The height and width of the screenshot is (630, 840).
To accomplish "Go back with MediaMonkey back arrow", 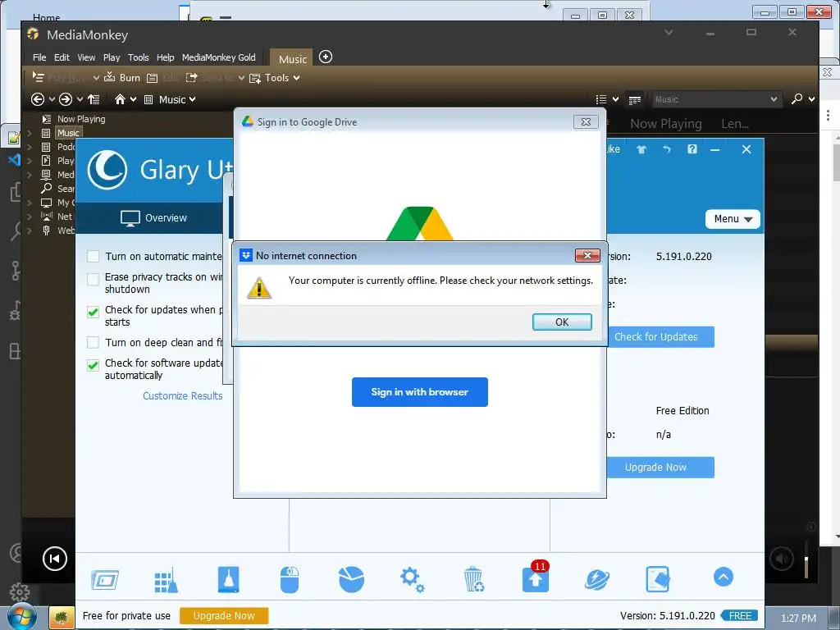I will pyautogui.click(x=38, y=99).
